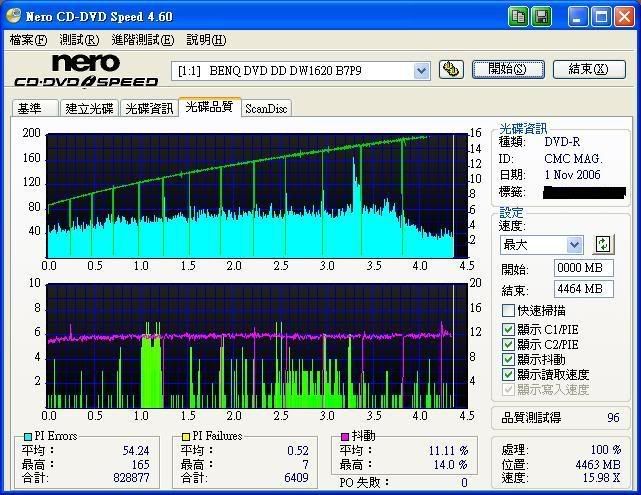Click the lower PI Failures graph area
Image resolution: width=641 pixels, height=495 pixels.
257,346
